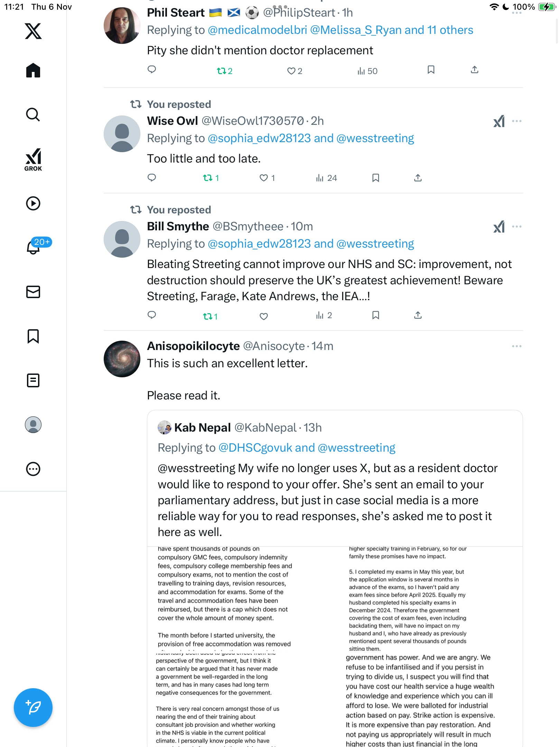560x747 pixels.
Task: Open more options on Anisopoikilocyte's post
Action: 516,346
